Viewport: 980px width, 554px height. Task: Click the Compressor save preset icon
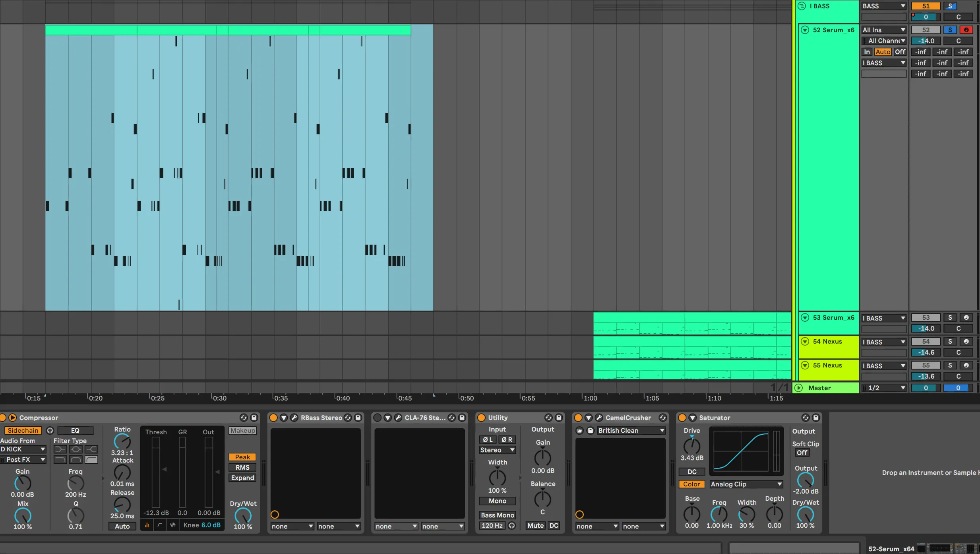tap(254, 418)
